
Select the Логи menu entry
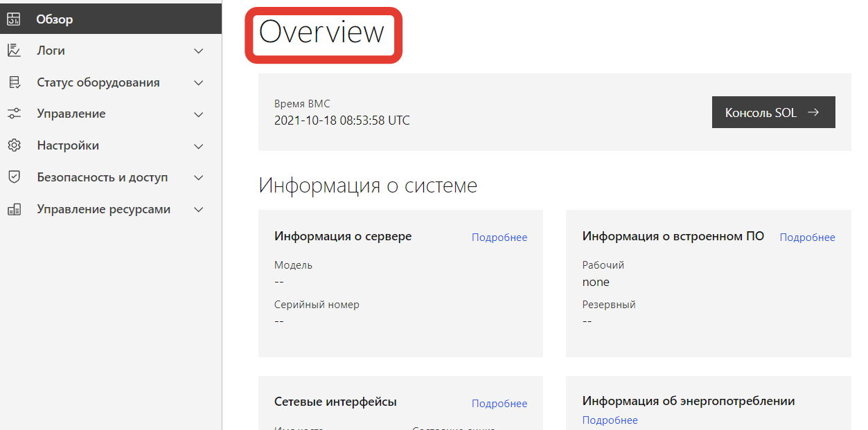[x=49, y=50]
